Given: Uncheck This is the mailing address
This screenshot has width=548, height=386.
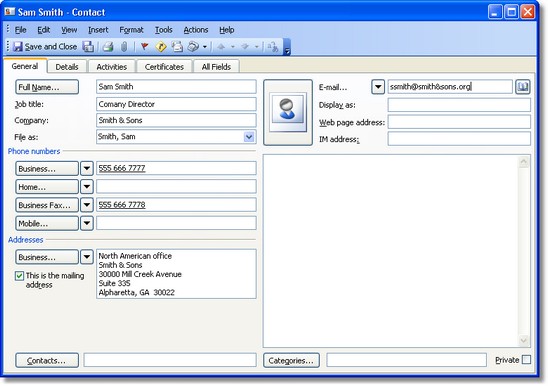Looking at the screenshot, I should (19, 276).
